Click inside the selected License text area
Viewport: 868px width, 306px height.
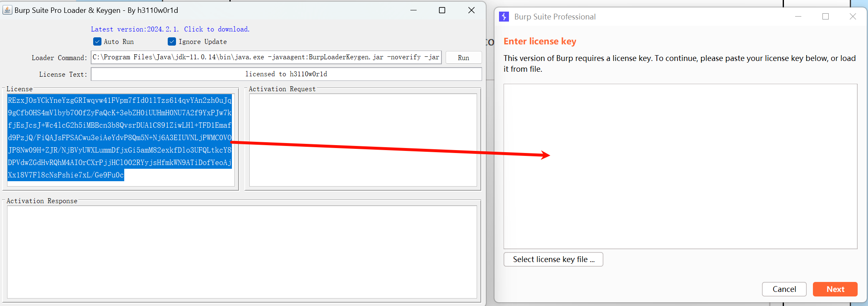point(121,140)
